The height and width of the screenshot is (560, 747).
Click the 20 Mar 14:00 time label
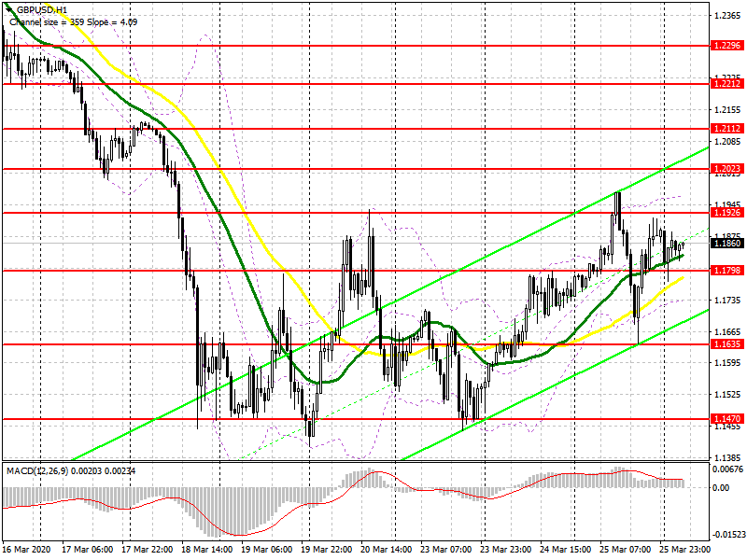[x=387, y=549]
